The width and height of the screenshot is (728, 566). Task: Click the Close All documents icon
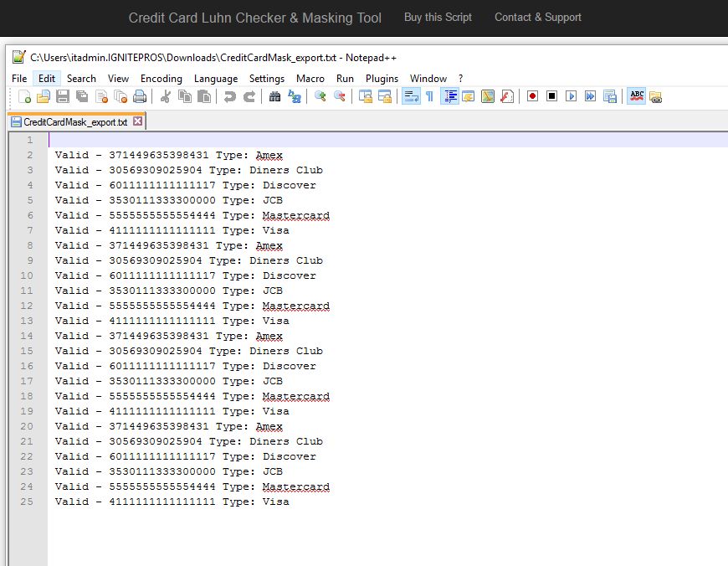[x=120, y=96]
